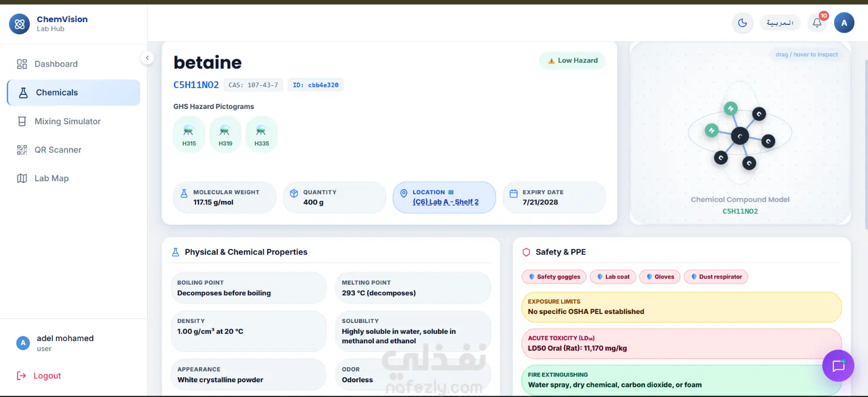This screenshot has width=868, height=397.
Task: Click the H315 hazard pictogram
Action: click(189, 134)
